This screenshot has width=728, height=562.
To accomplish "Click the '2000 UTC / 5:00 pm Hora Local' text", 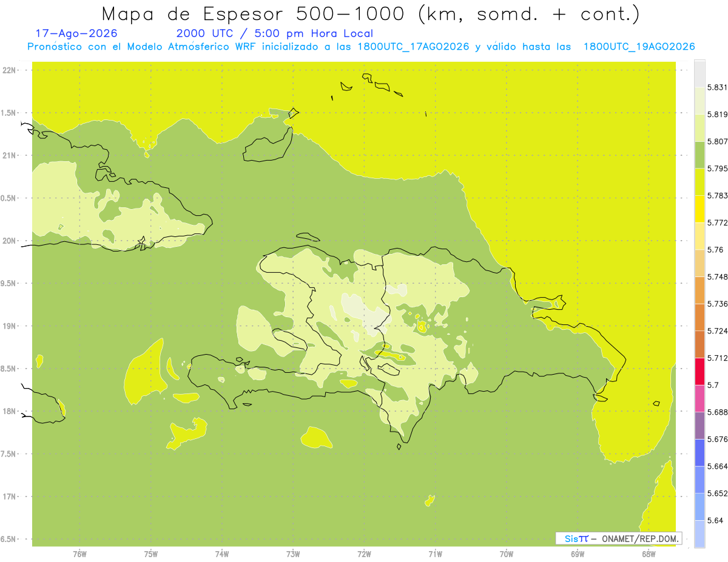I will tap(275, 33).
